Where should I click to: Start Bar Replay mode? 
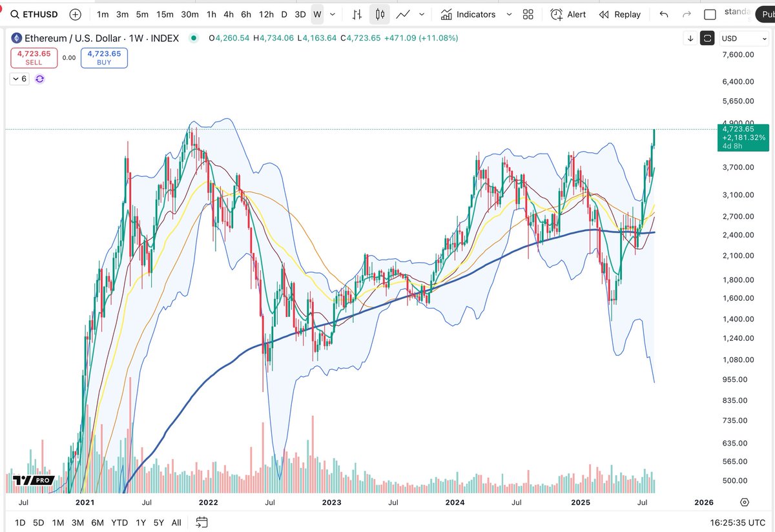620,14
